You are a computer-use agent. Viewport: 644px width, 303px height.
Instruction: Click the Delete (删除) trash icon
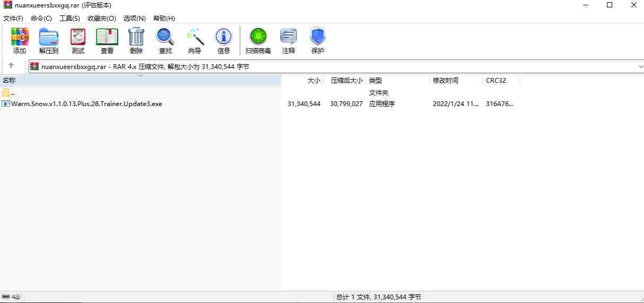[x=136, y=41]
